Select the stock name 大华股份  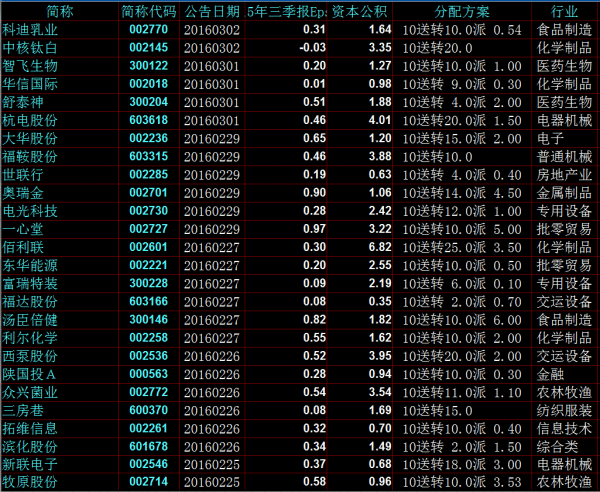coord(30,138)
